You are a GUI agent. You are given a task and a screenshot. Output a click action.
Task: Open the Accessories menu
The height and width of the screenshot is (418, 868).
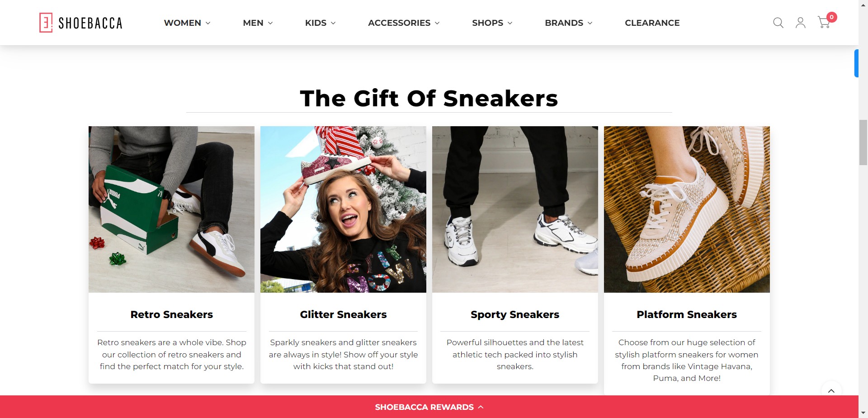tap(404, 23)
